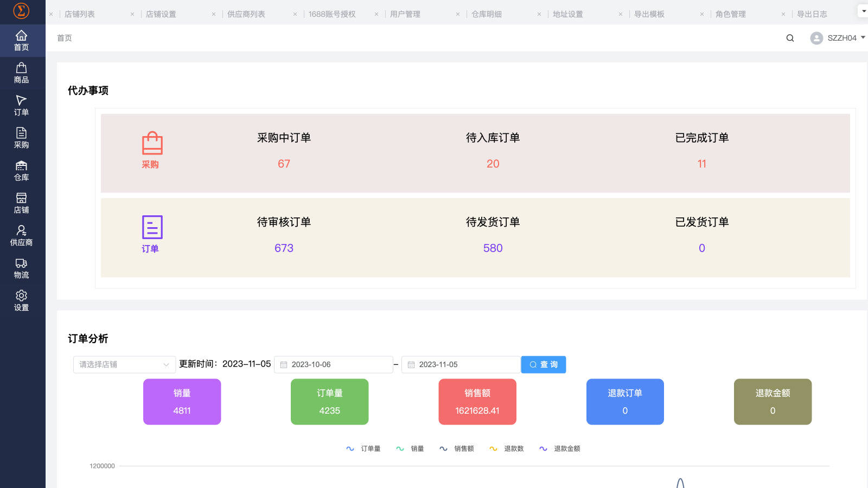Screen dimensions: 868x488
Task: Open the 请选择店铺 shop dropdown
Action: pos(124,364)
